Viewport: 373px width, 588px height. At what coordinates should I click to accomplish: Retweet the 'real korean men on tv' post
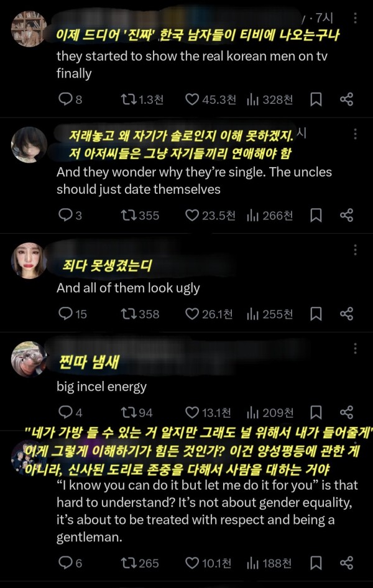tap(129, 99)
